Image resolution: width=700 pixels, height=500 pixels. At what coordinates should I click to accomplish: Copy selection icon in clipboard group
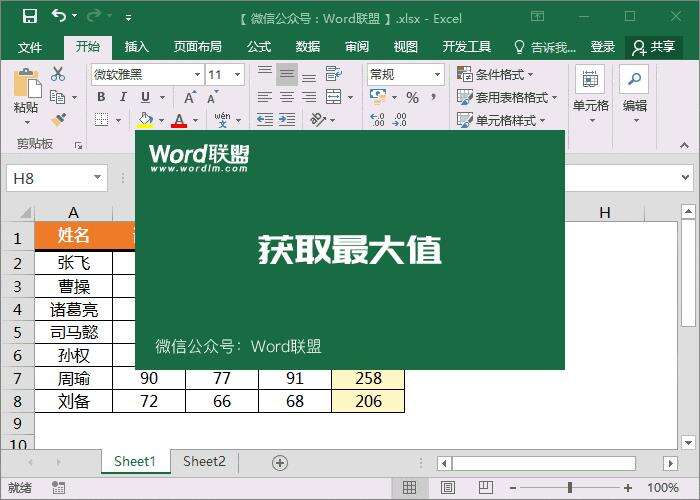tap(58, 97)
